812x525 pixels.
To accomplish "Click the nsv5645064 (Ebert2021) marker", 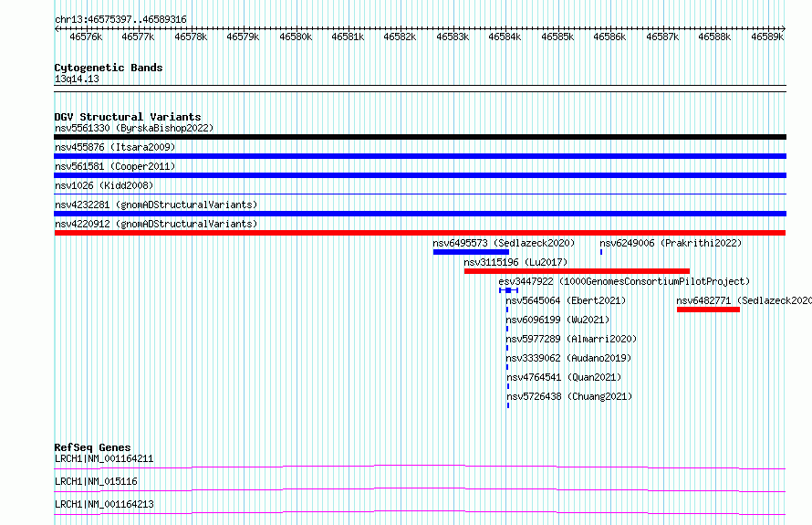I will pyautogui.click(x=507, y=310).
